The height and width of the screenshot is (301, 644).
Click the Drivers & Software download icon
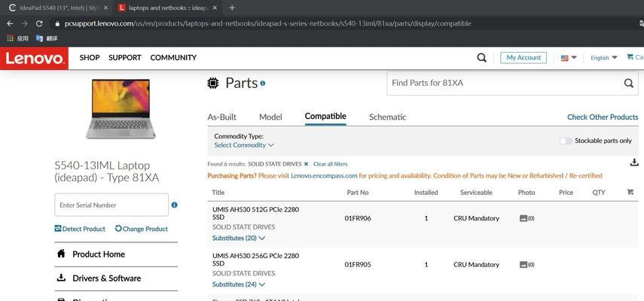(61, 278)
